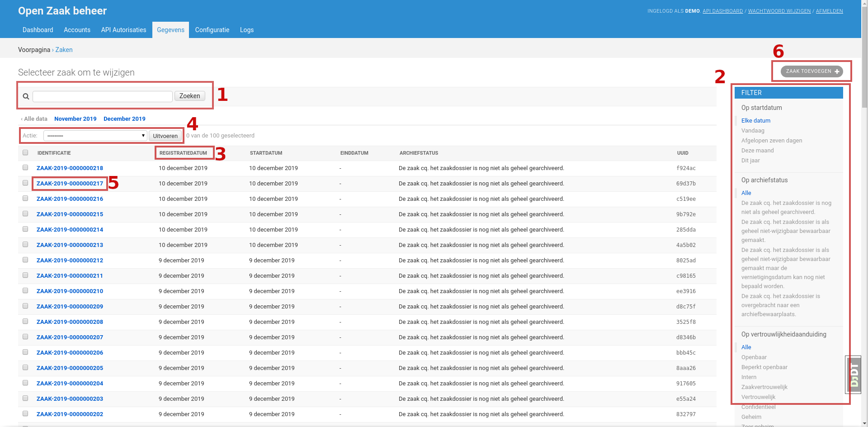Open the DjDT debug toolbar handle
The width and height of the screenshot is (868, 427).
854,375
